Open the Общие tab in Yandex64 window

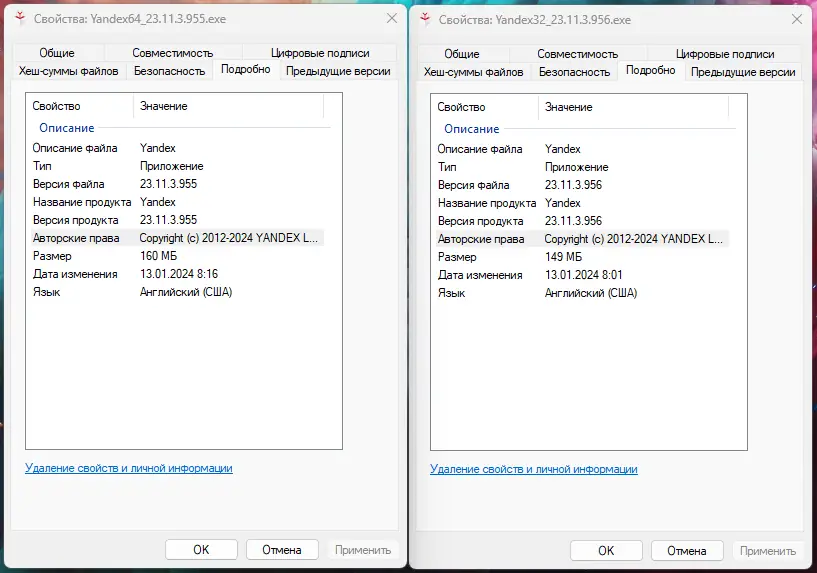(x=57, y=53)
